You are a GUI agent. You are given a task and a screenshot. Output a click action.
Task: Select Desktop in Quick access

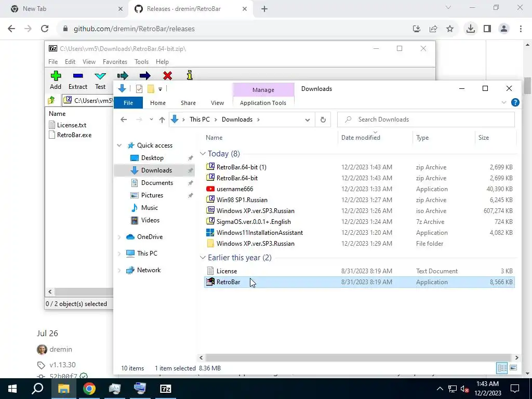(152, 158)
